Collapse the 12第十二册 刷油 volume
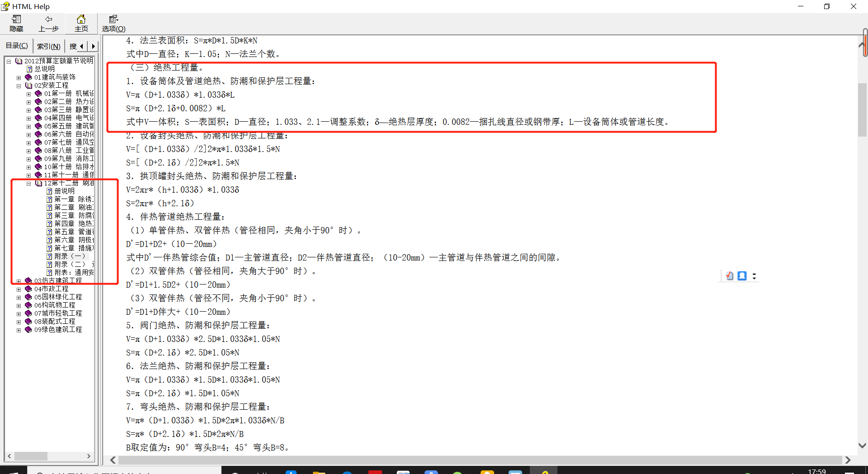868x474 pixels. coord(28,183)
